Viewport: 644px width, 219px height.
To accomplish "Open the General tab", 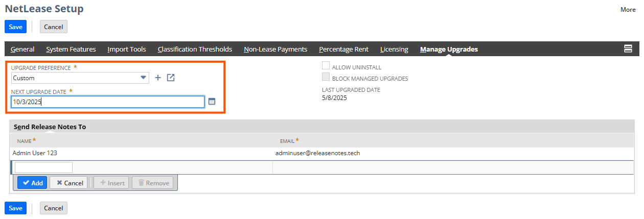I will pos(22,49).
